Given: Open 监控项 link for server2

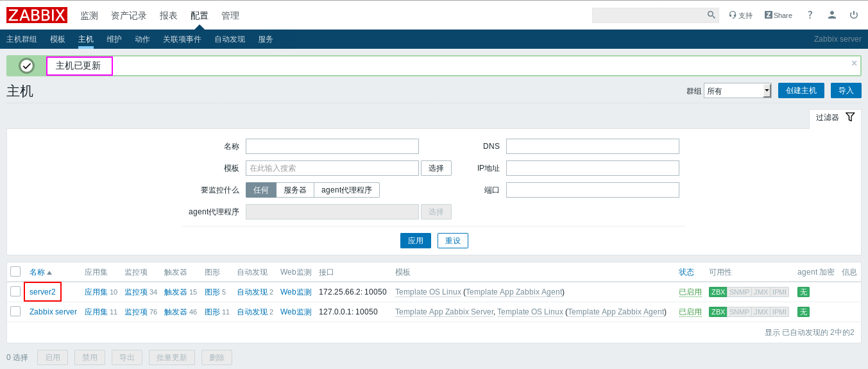Looking at the screenshot, I should [x=136, y=292].
